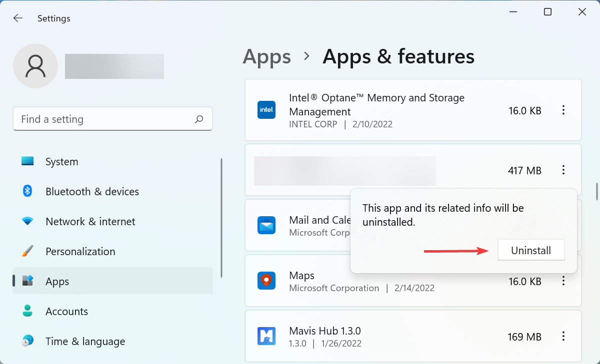
Task: Open Accounts settings category
Action: 112,311
